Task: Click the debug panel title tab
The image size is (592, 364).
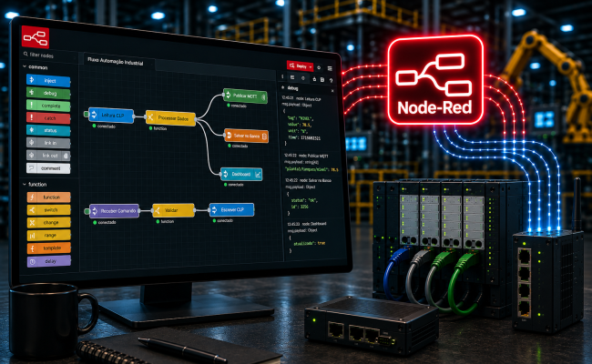Action: (x=292, y=88)
